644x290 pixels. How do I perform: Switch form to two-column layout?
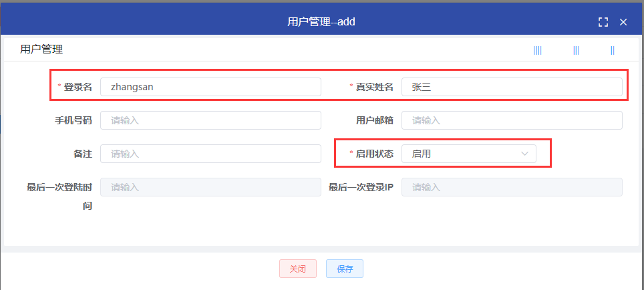point(612,50)
